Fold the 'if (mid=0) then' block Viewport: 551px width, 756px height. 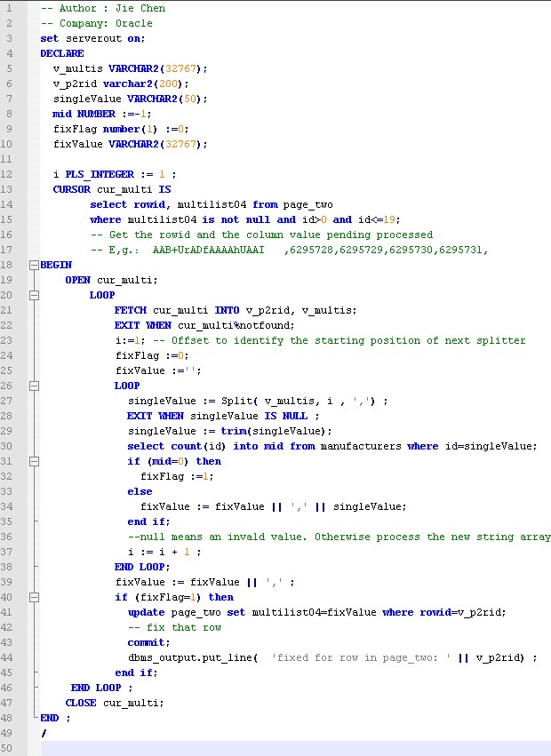click(x=34, y=461)
